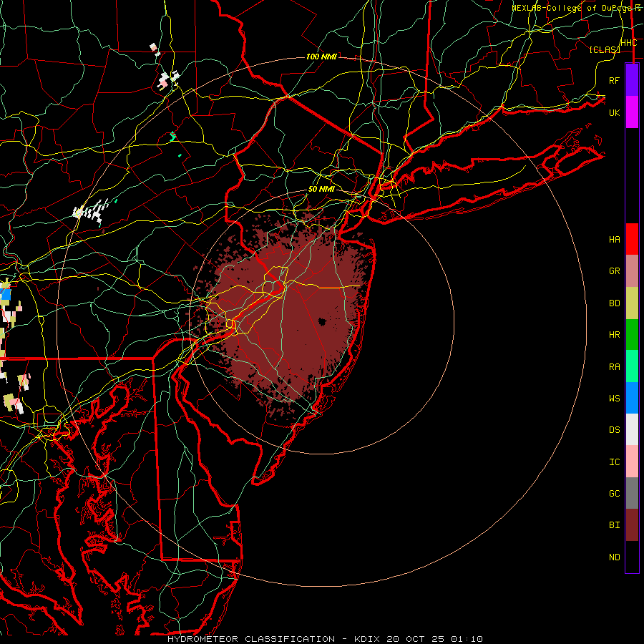Select the dark green HR legend swatch
This screenshot has width=644, height=644.
click(x=632, y=334)
